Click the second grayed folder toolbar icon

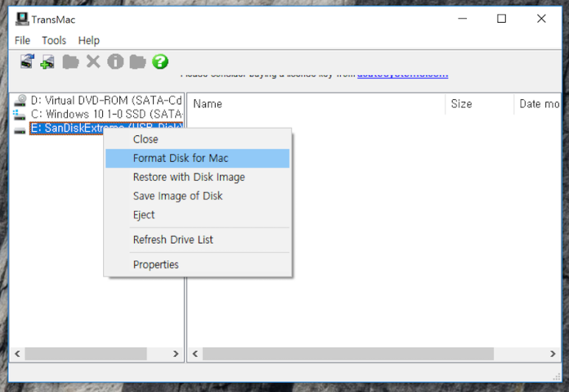tap(138, 62)
